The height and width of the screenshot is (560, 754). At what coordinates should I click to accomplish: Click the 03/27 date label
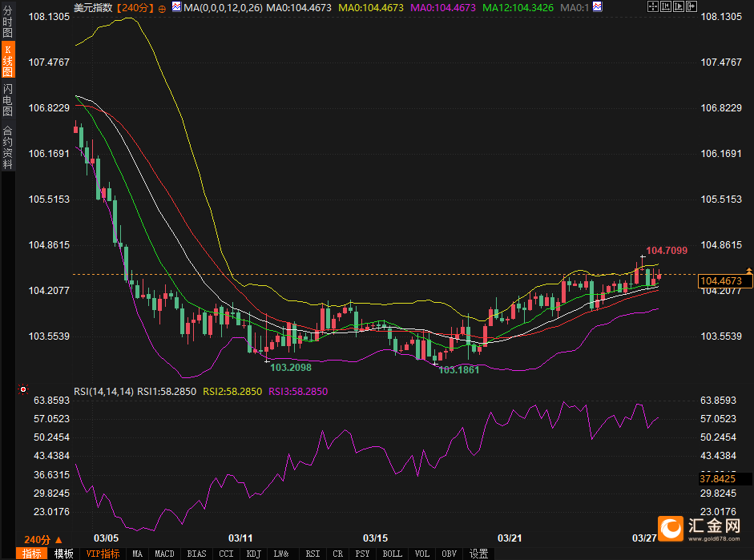click(644, 538)
